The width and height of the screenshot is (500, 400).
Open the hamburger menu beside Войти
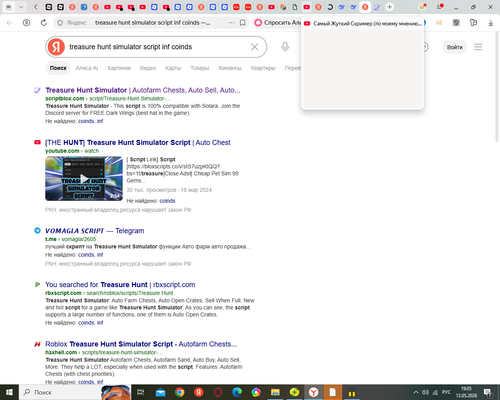(478, 47)
